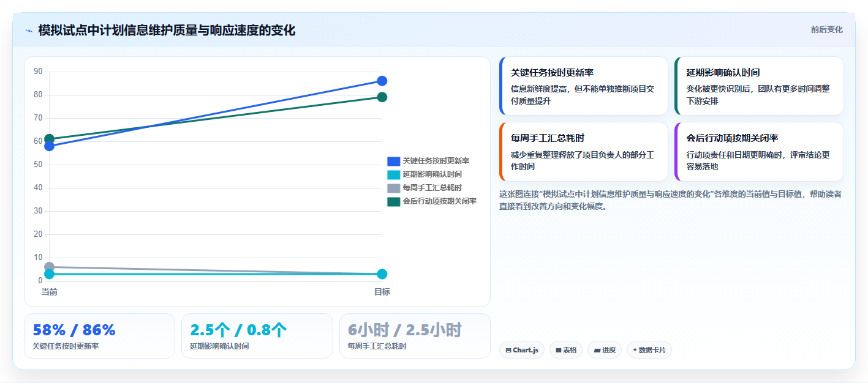The width and height of the screenshot is (868, 383).
Task: Click the blue data point at 目标 (86)
Action: pyautogui.click(x=382, y=81)
